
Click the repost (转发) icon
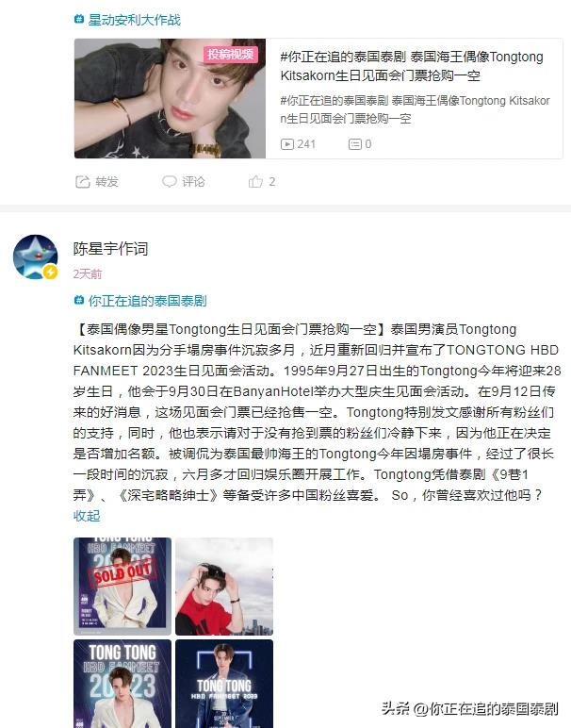click(x=83, y=182)
